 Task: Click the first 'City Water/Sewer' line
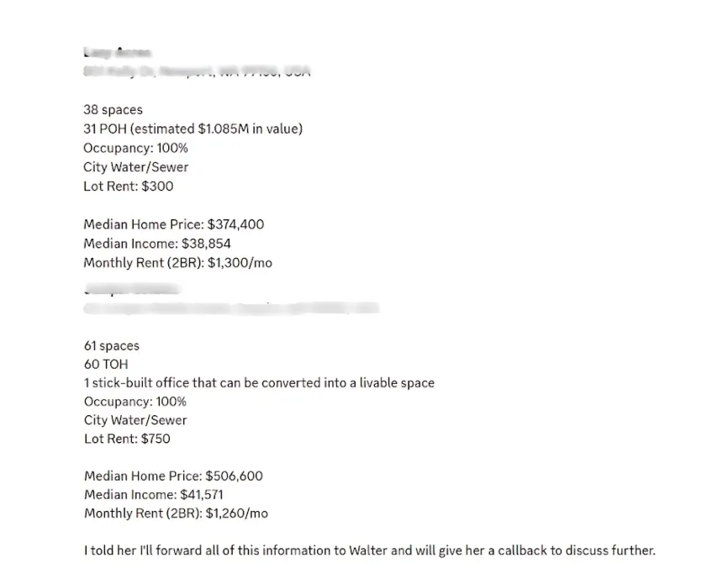click(136, 167)
